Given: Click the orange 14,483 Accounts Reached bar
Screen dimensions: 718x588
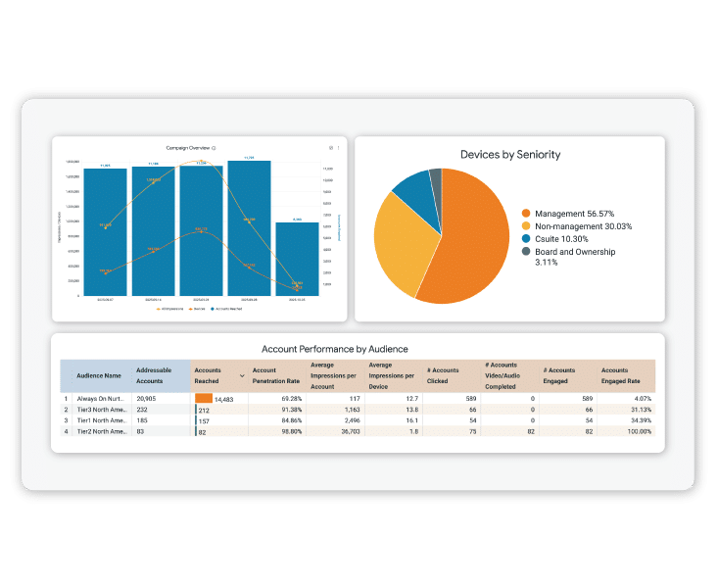Looking at the screenshot, I should 204,399.
